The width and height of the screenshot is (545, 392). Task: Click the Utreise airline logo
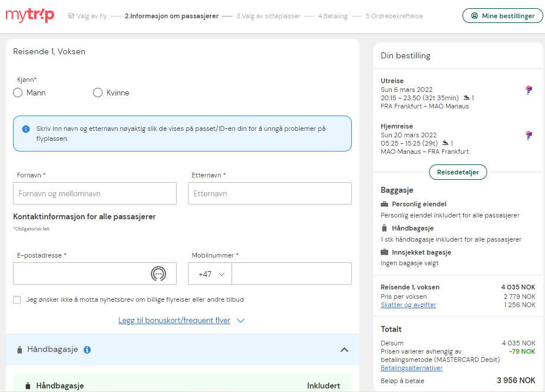529,90
